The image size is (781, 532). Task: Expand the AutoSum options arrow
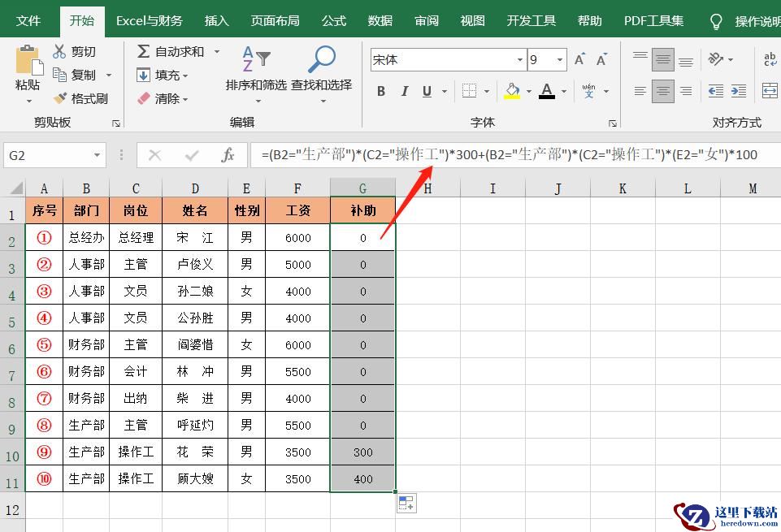tap(217, 51)
